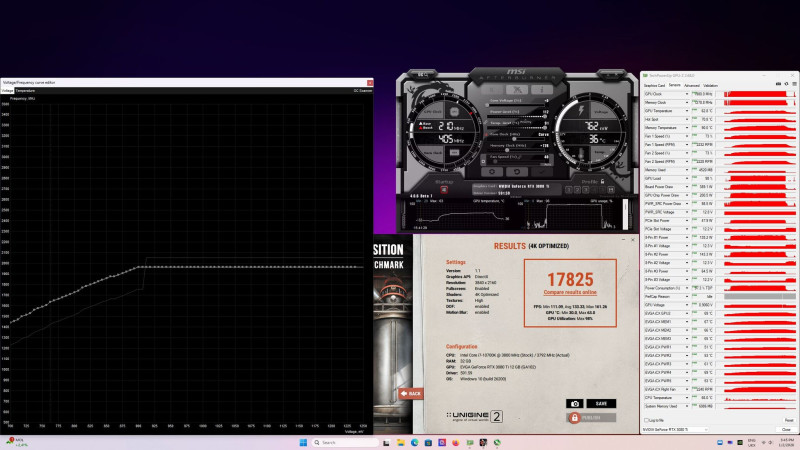The width and height of the screenshot is (800, 450).
Task: Reset Afterburner settings with the circular arrow
Action: [516, 171]
